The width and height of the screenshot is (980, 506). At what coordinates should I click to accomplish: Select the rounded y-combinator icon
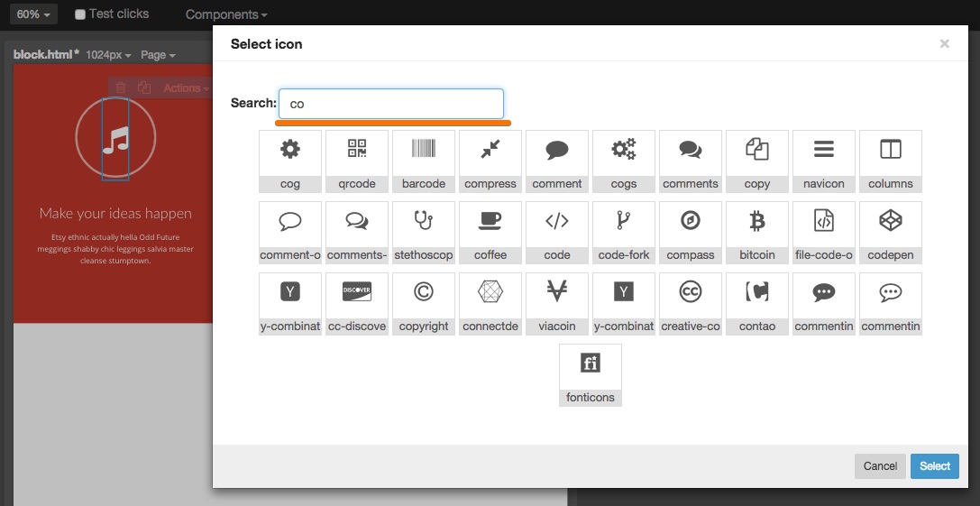290,304
